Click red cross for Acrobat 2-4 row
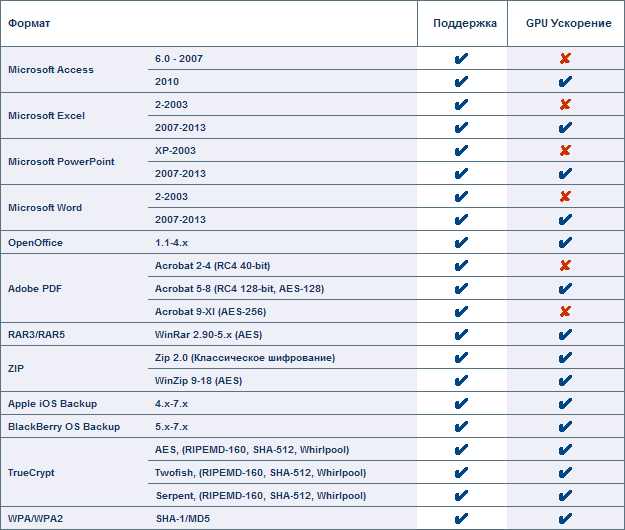Screen dimensions: 625x530 pyautogui.click(x=565, y=266)
